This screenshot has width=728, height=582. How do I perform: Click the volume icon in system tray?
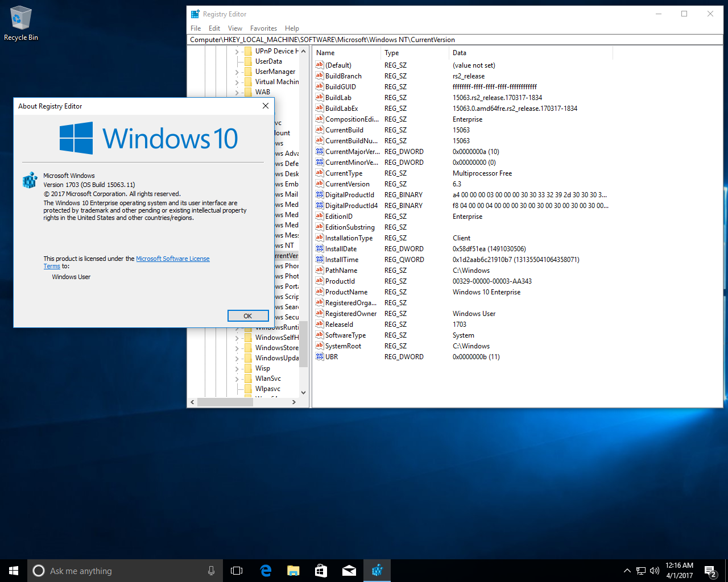[x=655, y=571]
